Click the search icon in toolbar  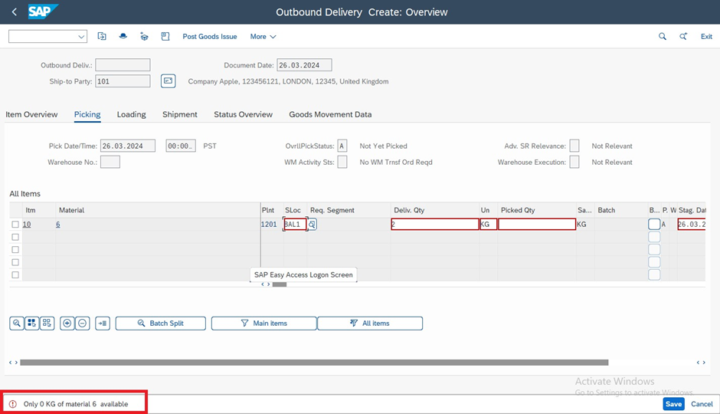point(662,36)
